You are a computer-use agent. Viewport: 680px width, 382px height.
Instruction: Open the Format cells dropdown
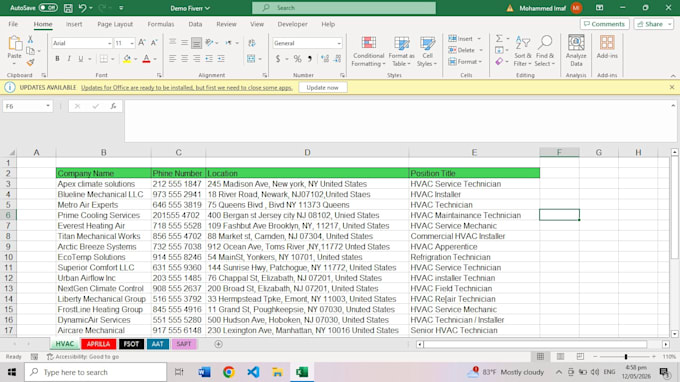465,62
